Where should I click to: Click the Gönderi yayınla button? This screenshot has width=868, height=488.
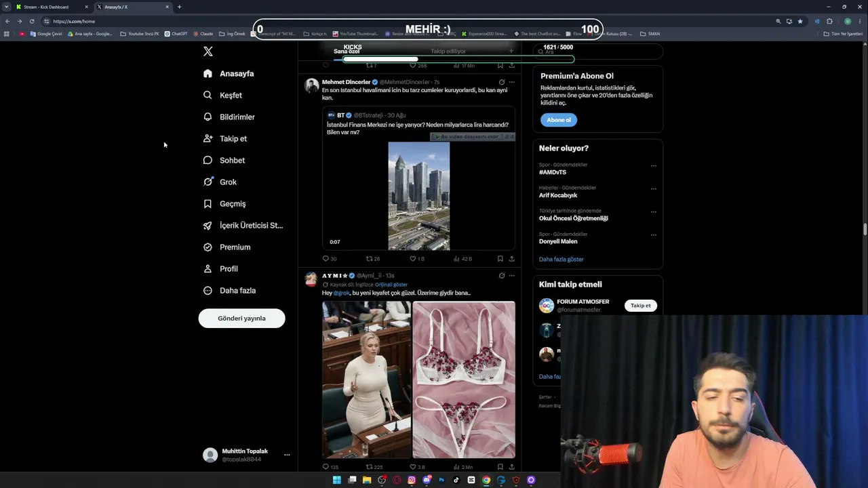click(241, 318)
